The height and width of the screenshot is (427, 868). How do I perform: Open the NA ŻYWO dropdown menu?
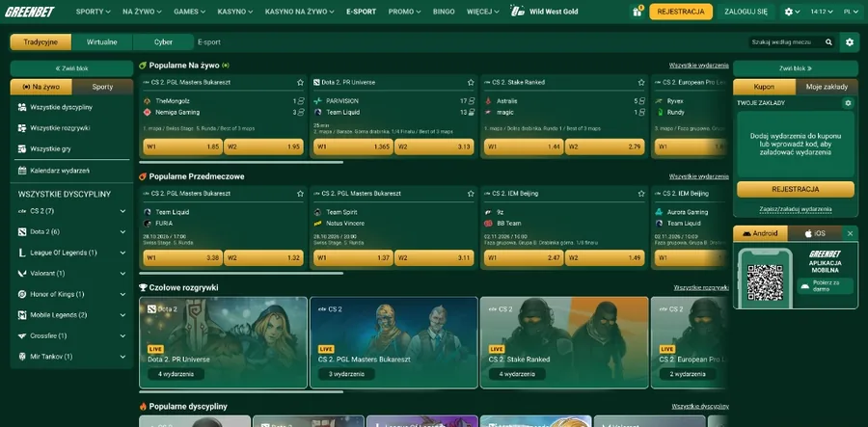tap(143, 12)
